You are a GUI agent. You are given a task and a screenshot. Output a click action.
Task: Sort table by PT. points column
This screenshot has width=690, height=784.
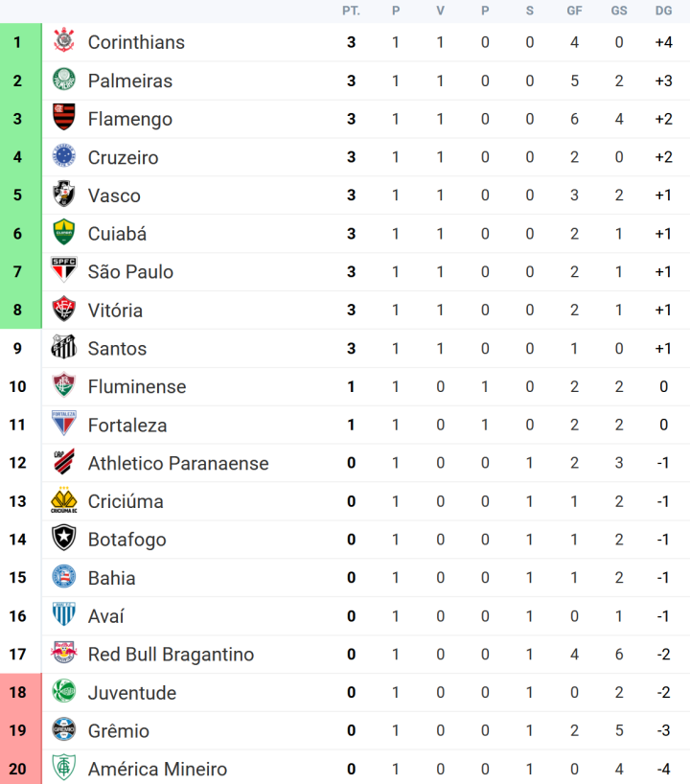(351, 12)
